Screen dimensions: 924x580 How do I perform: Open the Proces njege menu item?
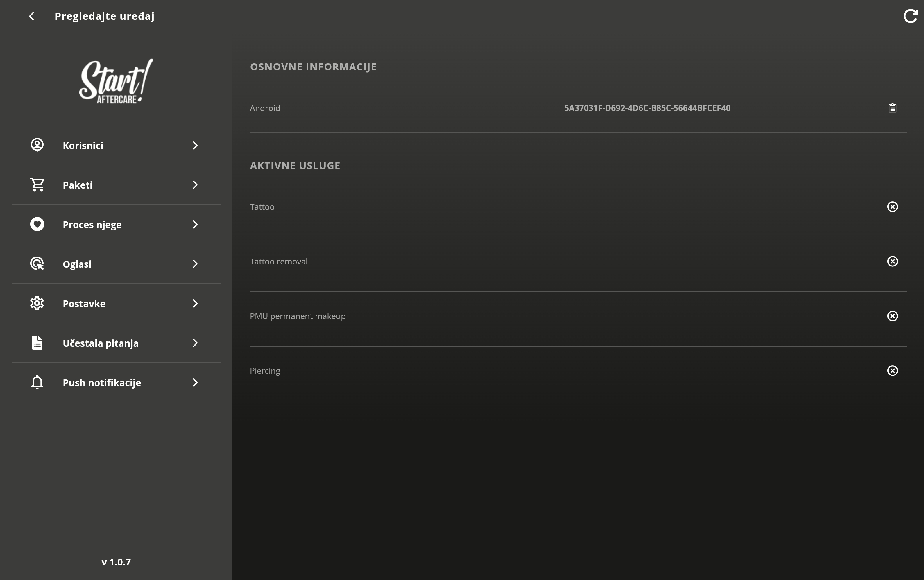[92, 225]
